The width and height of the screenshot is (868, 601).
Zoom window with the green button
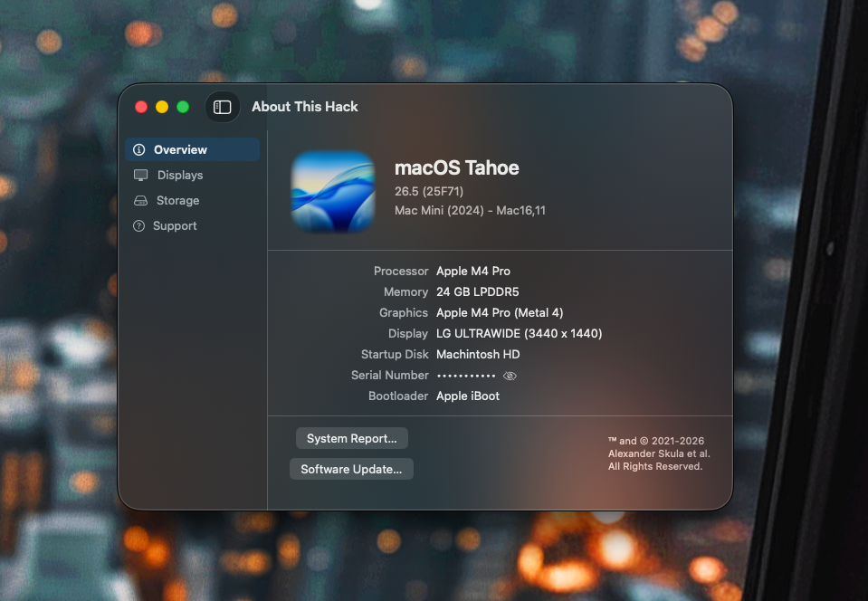pyautogui.click(x=183, y=107)
